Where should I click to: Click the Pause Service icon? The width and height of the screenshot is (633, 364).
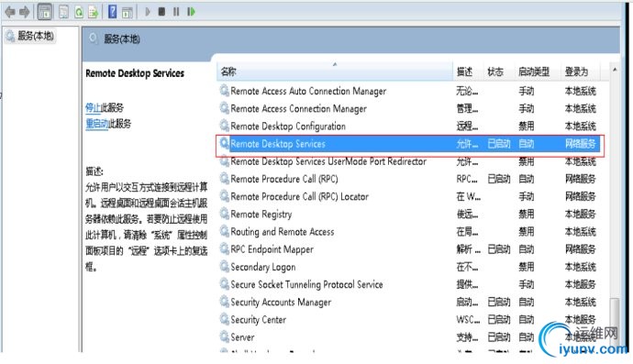tap(176, 12)
